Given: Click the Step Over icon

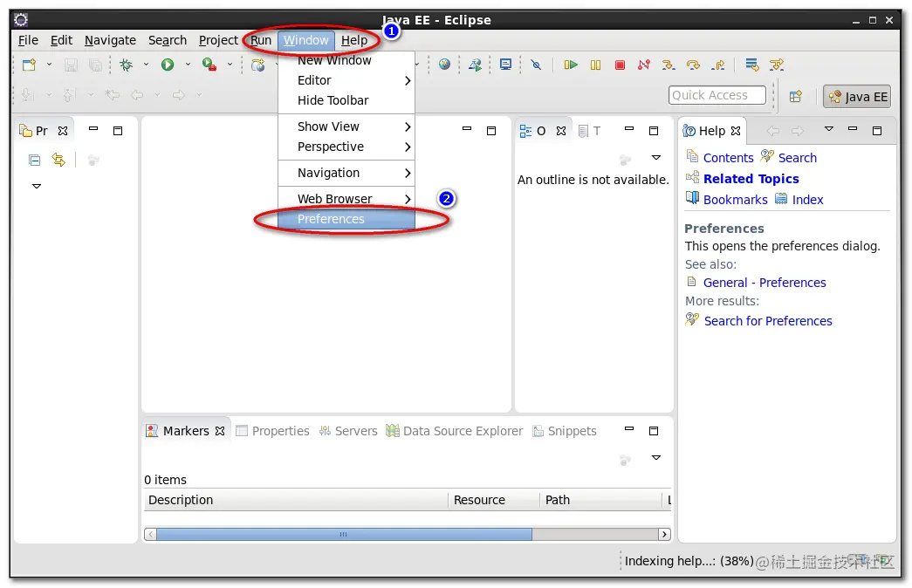Looking at the screenshot, I should tap(693, 65).
